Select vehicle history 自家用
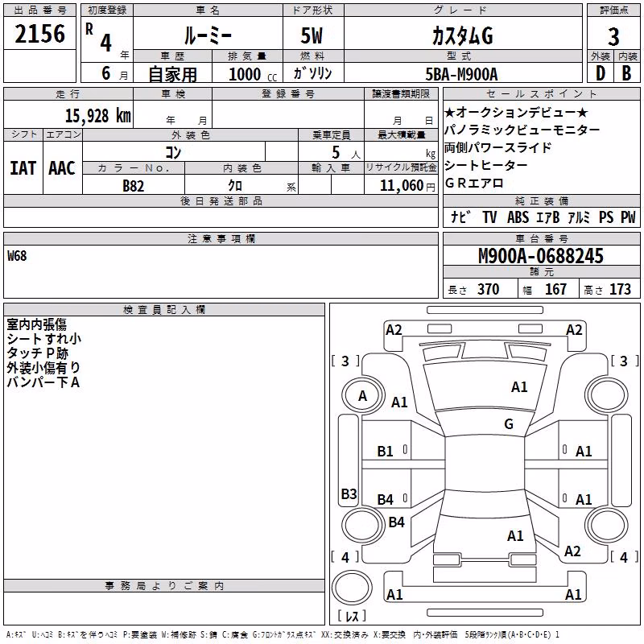644x644 pixels. 173,74
